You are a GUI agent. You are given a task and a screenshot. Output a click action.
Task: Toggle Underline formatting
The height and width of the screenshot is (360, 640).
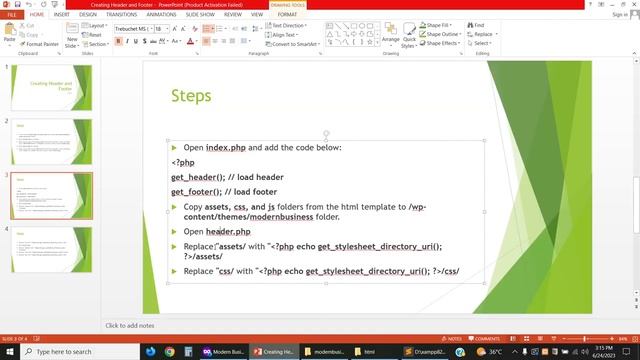point(136,41)
